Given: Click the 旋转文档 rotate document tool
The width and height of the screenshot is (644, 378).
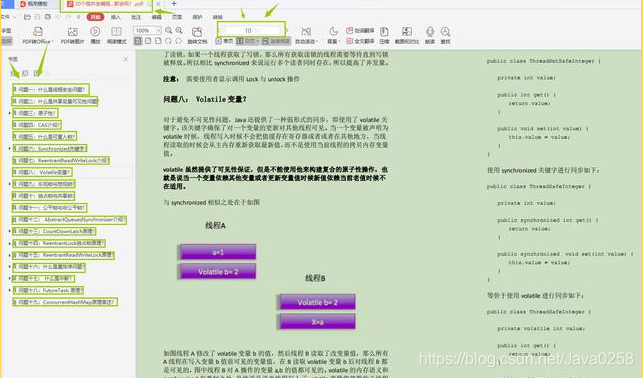Looking at the screenshot, I should click(x=197, y=35).
